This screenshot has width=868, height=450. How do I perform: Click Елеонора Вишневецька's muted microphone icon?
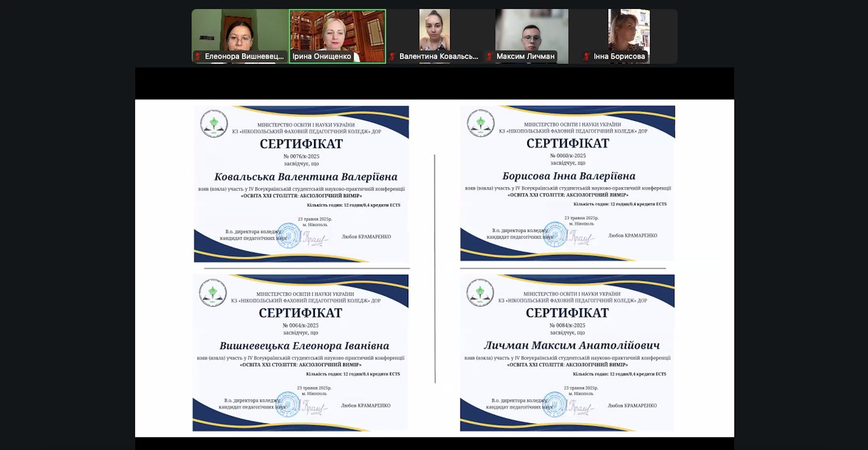[x=198, y=56]
